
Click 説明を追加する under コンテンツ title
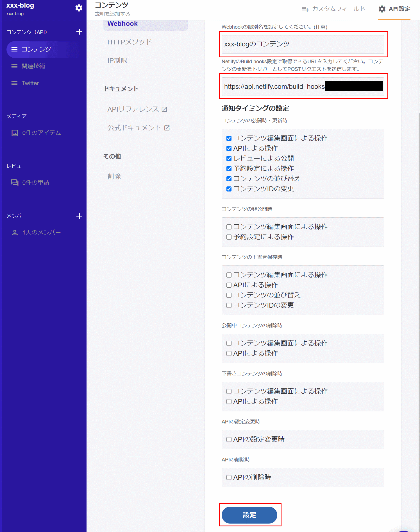point(112,14)
